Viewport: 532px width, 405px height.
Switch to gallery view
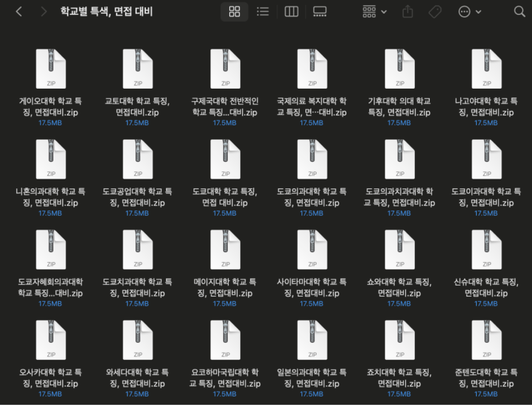[x=319, y=12]
